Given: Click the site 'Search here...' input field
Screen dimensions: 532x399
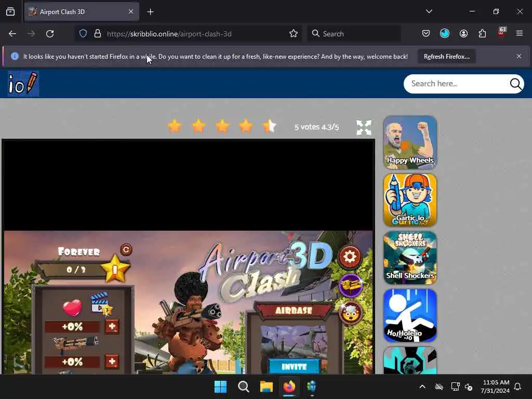Looking at the screenshot, I should 458,84.
